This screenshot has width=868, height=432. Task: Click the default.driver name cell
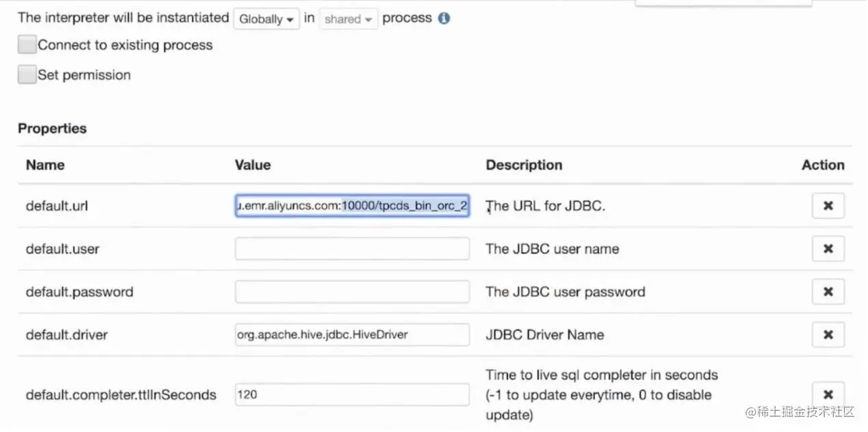click(x=66, y=335)
